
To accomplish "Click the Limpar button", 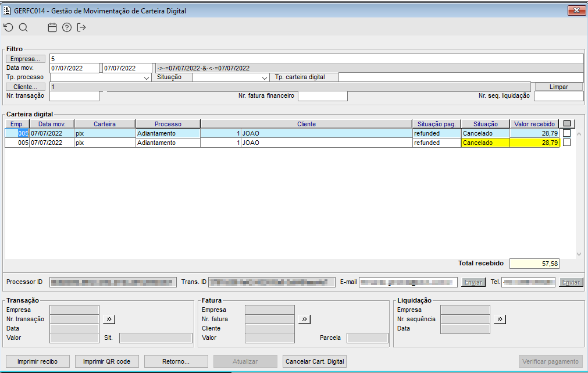I will pos(559,87).
